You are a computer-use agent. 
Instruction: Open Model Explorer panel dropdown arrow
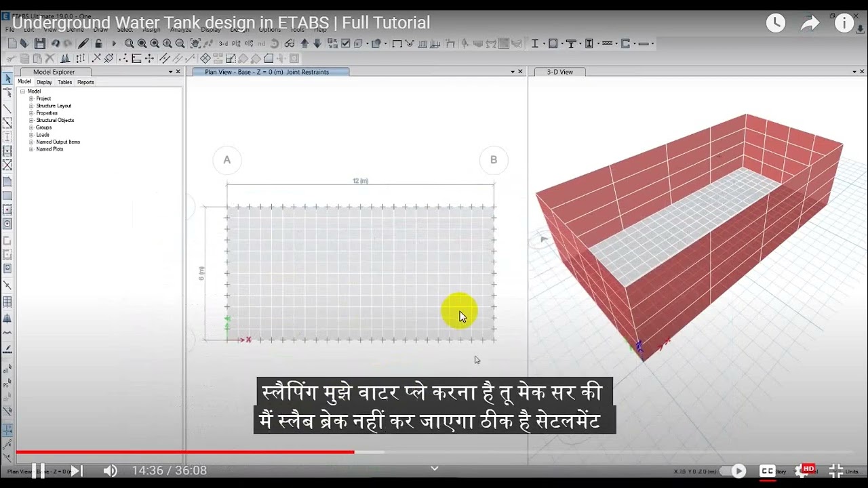pyautogui.click(x=171, y=72)
